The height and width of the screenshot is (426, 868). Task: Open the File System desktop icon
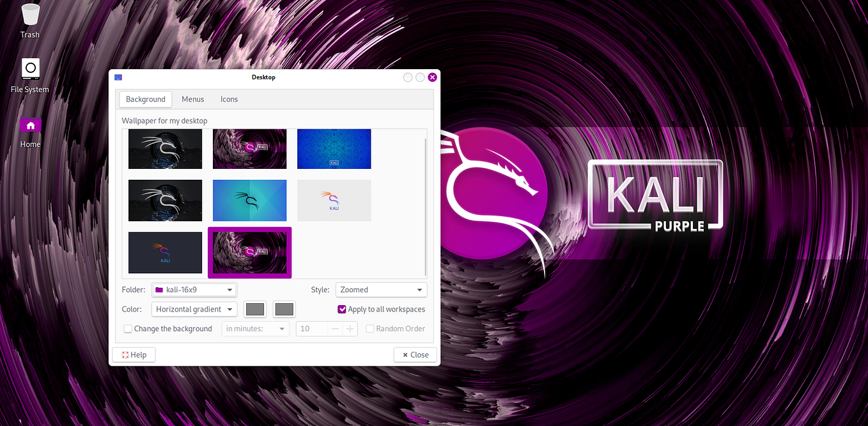(x=30, y=75)
